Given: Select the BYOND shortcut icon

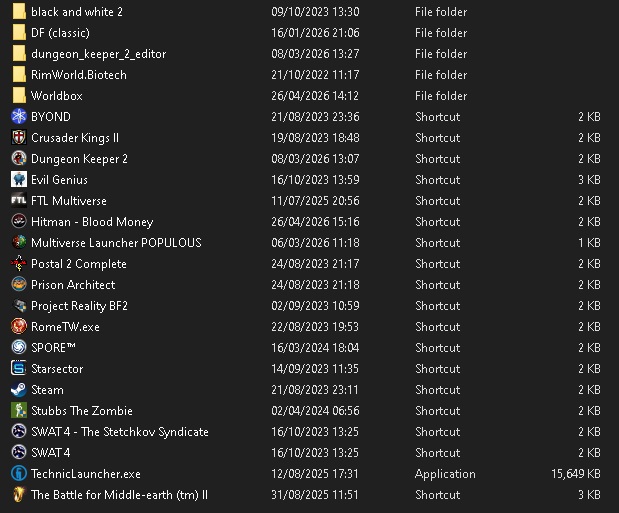Looking at the screenshot, I should 19,117.
